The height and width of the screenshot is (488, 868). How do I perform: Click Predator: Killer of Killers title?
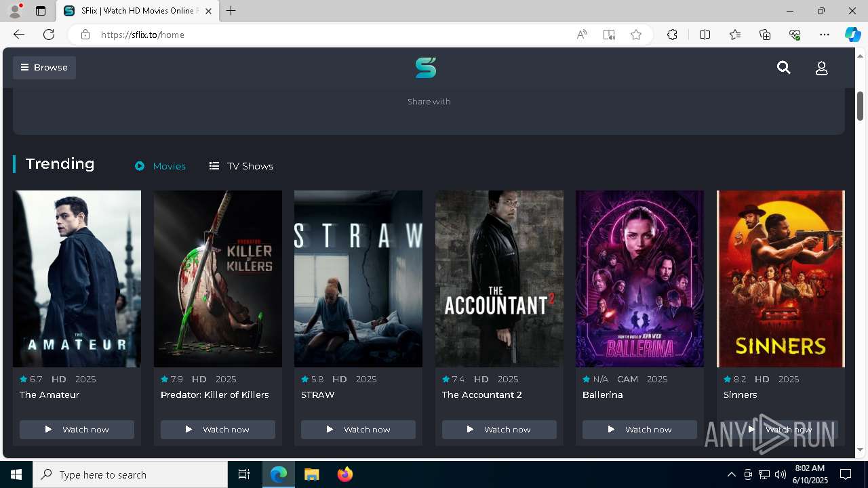click(215, 394)
